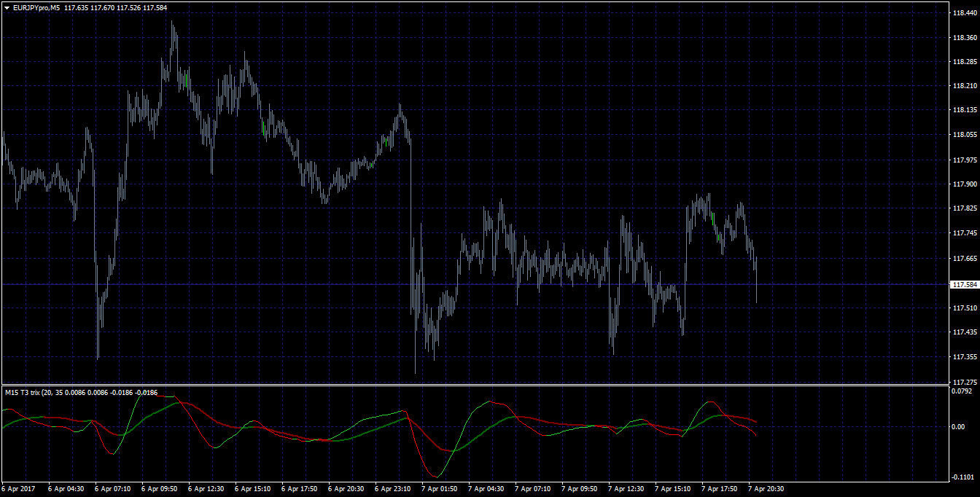
Task: Click price scale value 117.275
Action: [964, 381]
